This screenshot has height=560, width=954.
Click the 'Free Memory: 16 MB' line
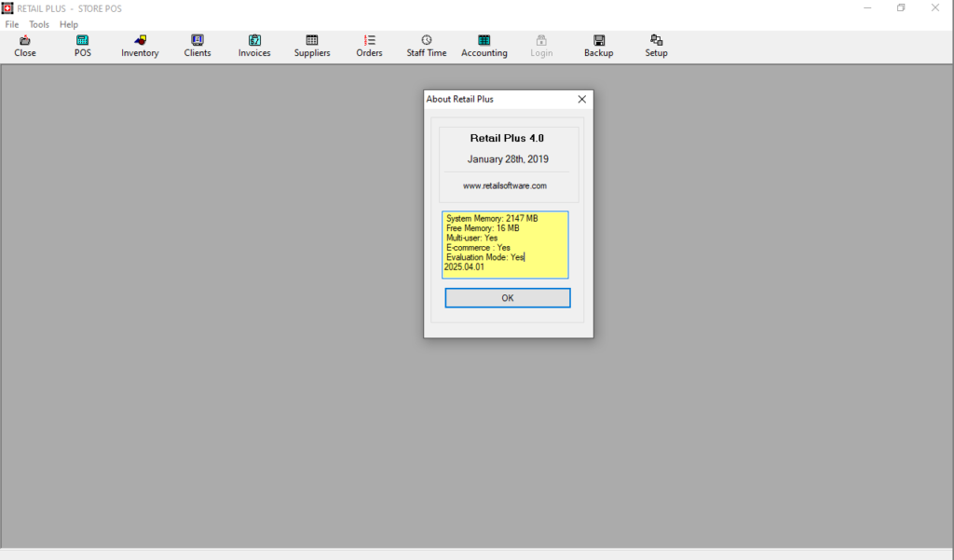[x=483, y=228]
